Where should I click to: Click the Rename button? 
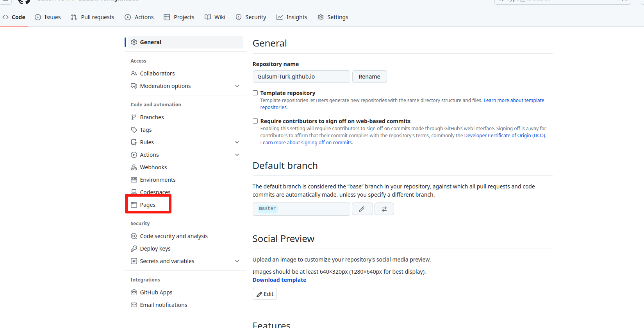click(369, 77)
